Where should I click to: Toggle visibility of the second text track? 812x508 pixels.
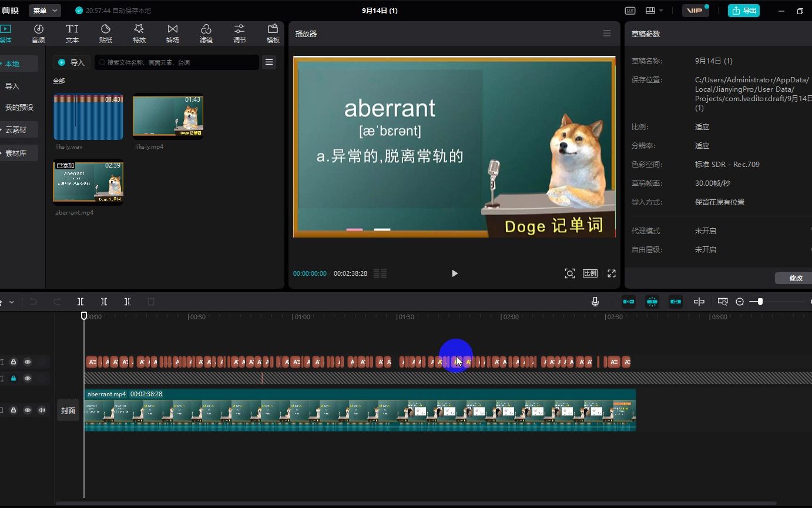[x=27, y=379]
